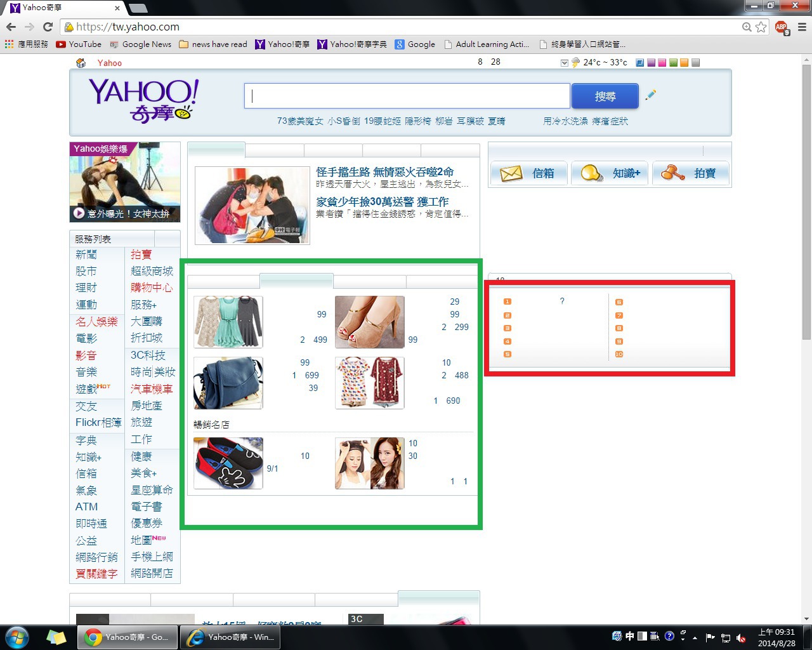Click the muted volume tray icon

pos(740,638)
